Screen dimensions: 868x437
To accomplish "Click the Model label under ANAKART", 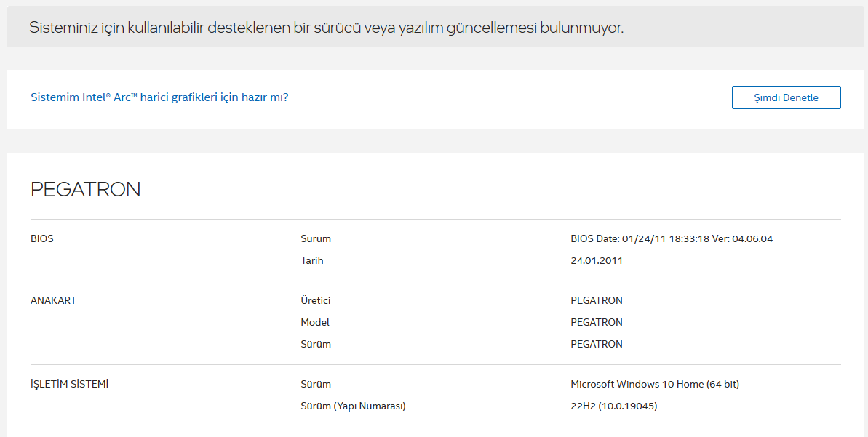I will [x=314, y=322].
